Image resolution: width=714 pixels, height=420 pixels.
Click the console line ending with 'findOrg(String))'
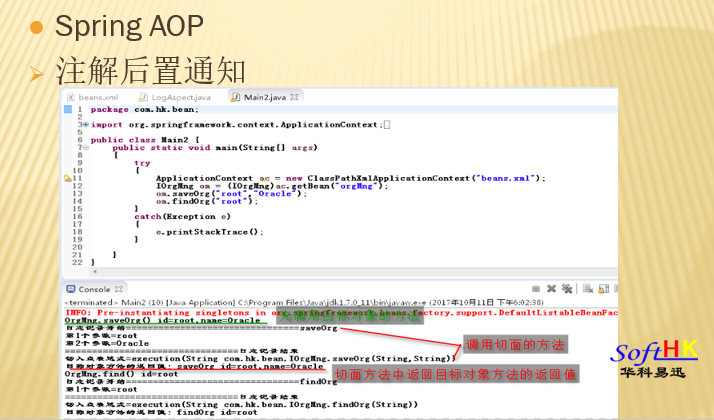pyautogui.click(x=241, y=405)
